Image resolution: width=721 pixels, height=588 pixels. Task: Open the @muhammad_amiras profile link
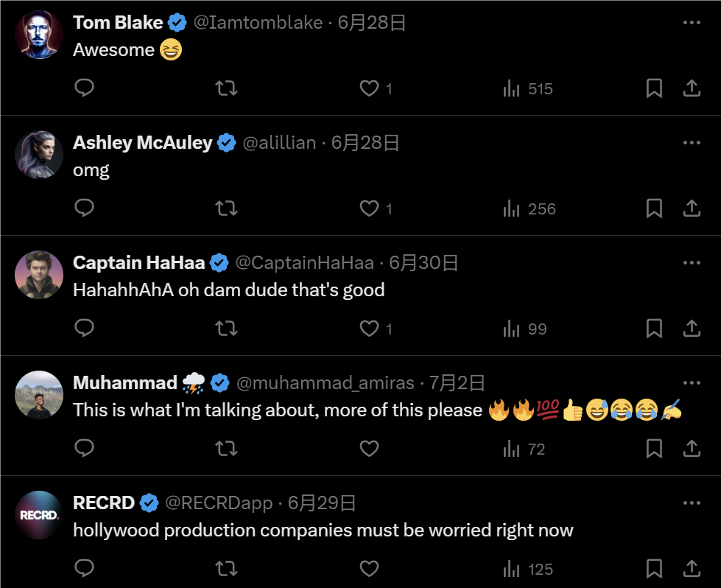[x=326, y=382]
